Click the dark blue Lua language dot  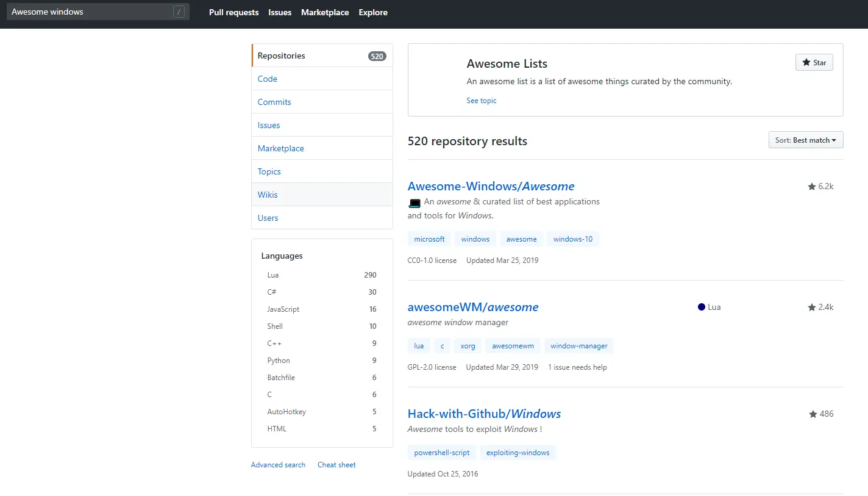[702, 307]
